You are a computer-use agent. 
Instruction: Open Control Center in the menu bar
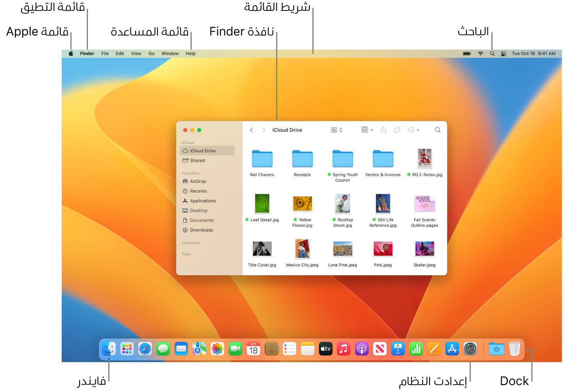coord(504,54)
